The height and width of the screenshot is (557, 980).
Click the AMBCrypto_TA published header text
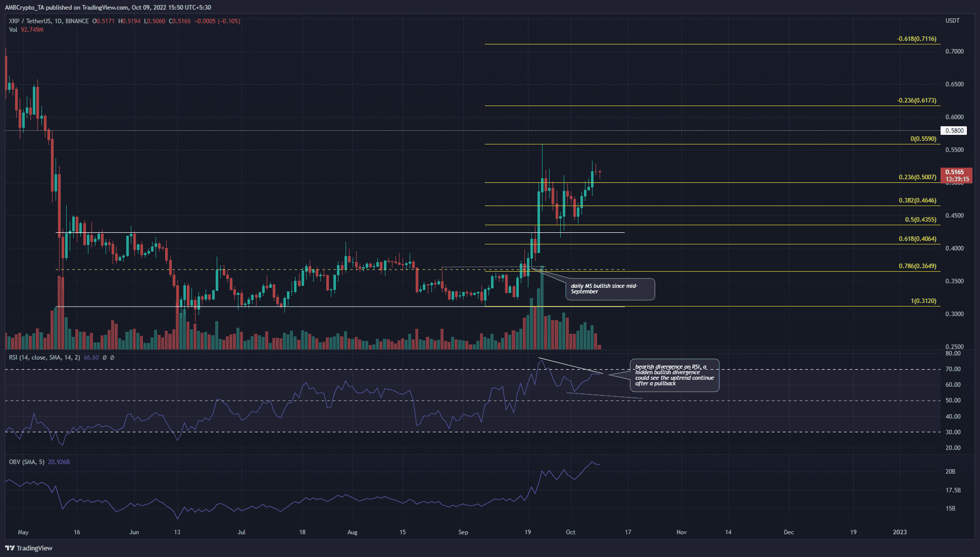point(108,8)
